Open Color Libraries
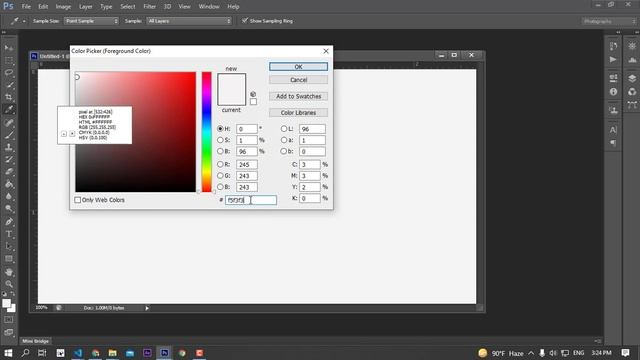 point(298,113)
